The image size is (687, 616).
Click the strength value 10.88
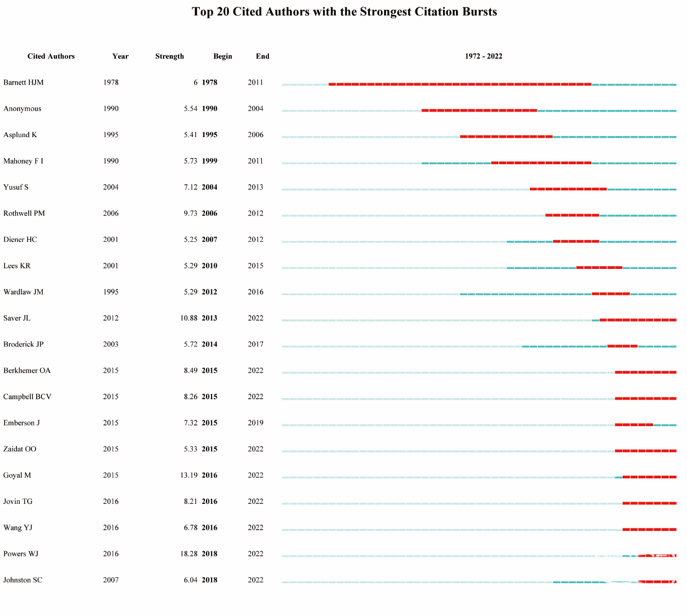click(x=189, y=318)
